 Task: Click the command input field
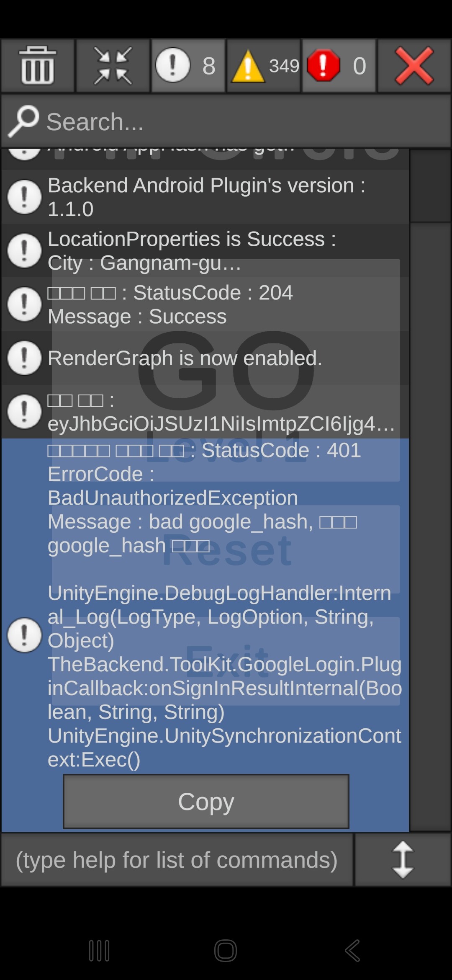177,860
